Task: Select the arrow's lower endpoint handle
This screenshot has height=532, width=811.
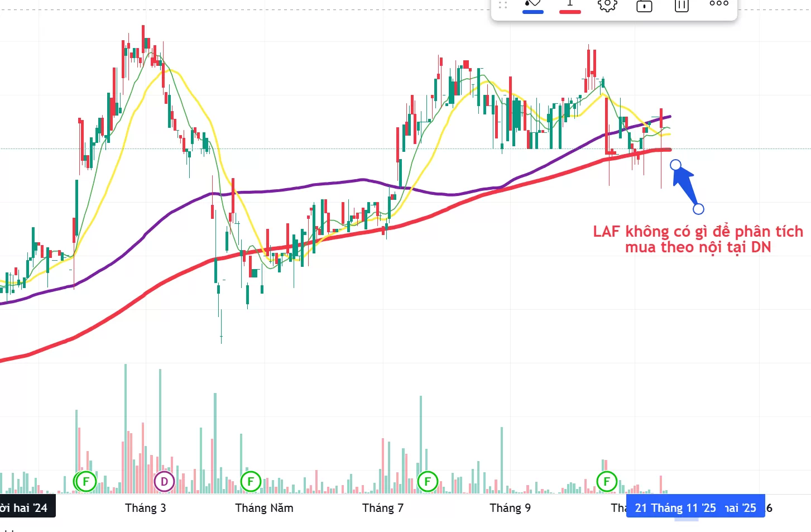Action: pos(698,209)
